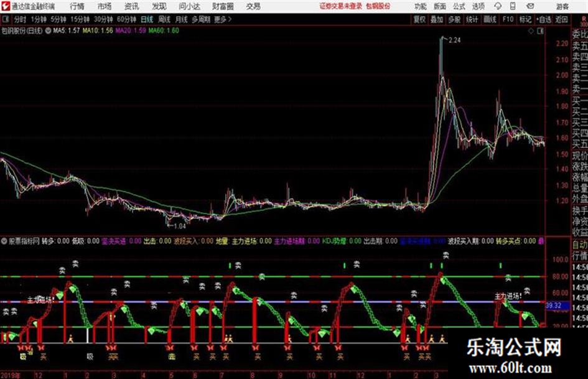Screen dimensions: 588x379
Task: Open the 版面 menu
Action: [440, 6]
